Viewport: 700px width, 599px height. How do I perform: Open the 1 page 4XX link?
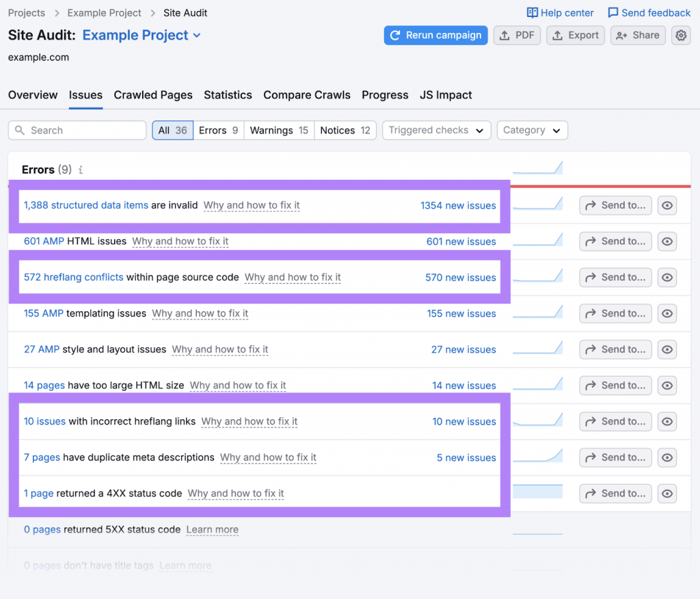click(38, 493)
